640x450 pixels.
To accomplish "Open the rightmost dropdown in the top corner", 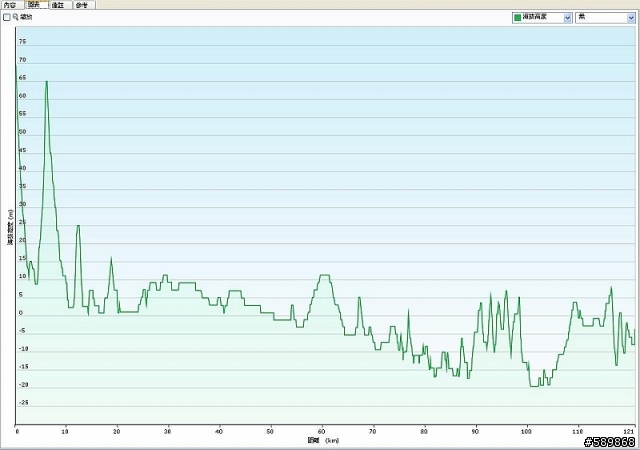I will pos(605,18).
